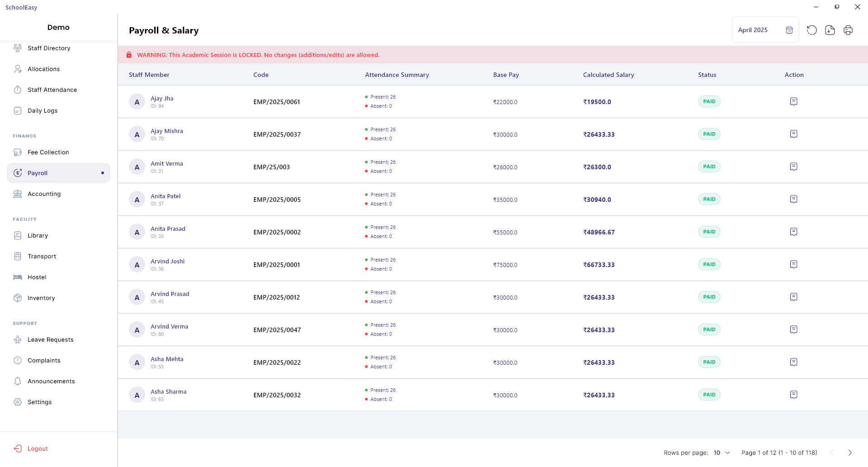Click the export download icon
868x467 pixels.
(x=830, y=30)
